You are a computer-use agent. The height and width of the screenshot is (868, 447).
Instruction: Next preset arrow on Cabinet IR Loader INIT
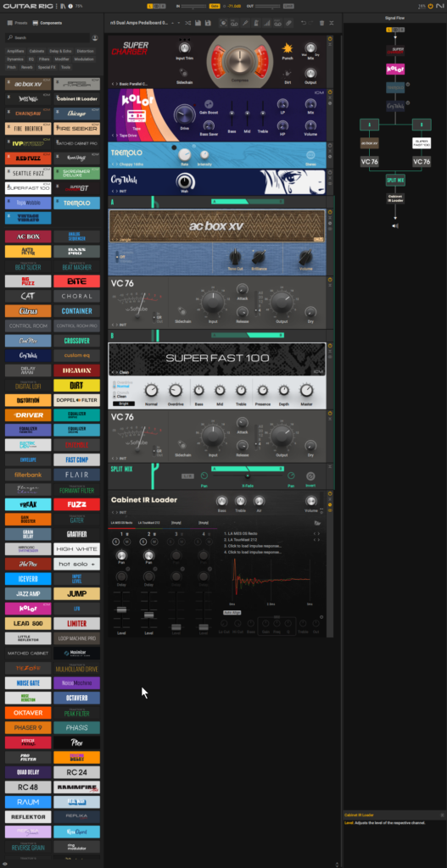[x=117, y=513]
